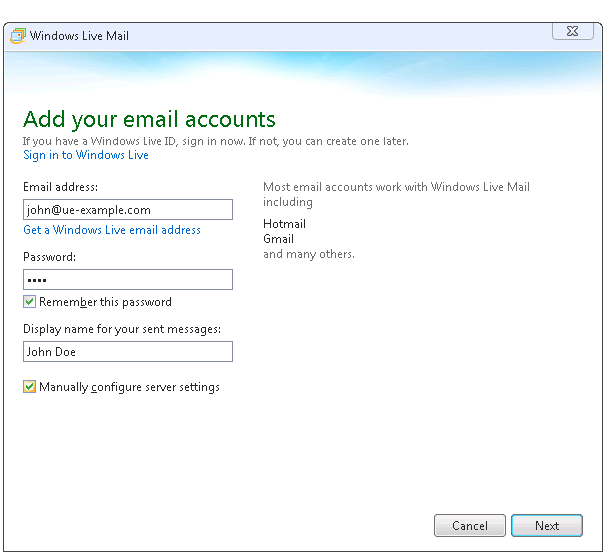Screen dimensions: 606x555
Task: Click in the Display name text box
Action: [127, 352]
